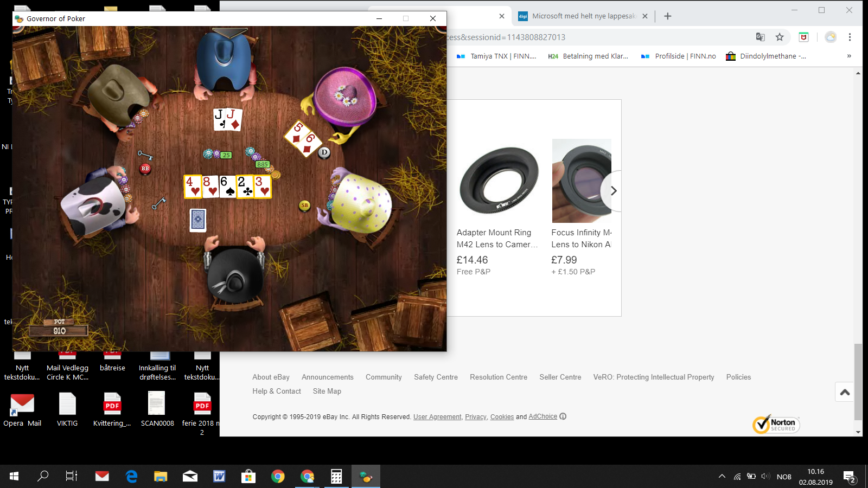Open the AdChoice link

click(x=543, y=416)
